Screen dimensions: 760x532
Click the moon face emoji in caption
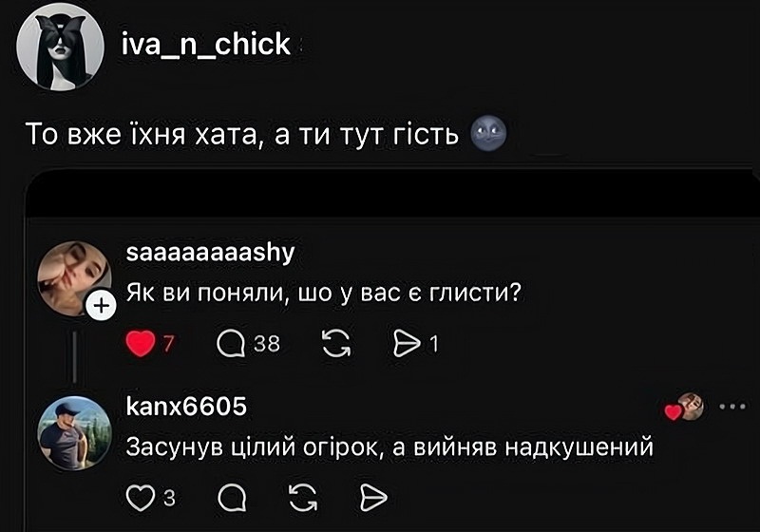[x=488, y=136]
